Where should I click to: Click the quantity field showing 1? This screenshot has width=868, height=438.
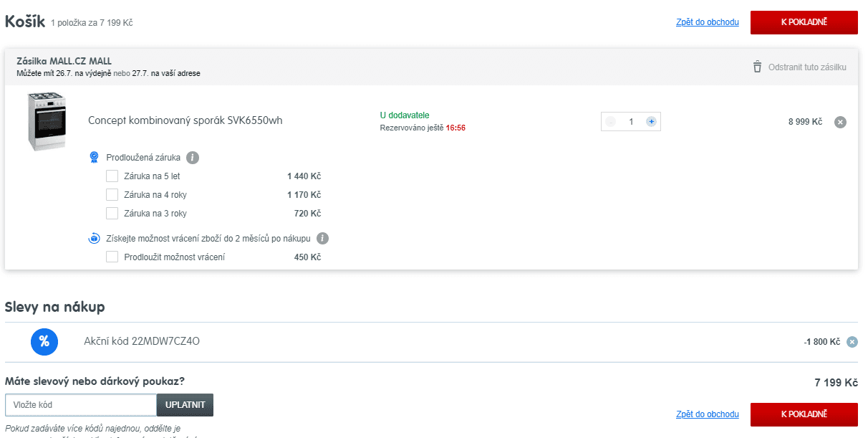(x=631, y=122)
